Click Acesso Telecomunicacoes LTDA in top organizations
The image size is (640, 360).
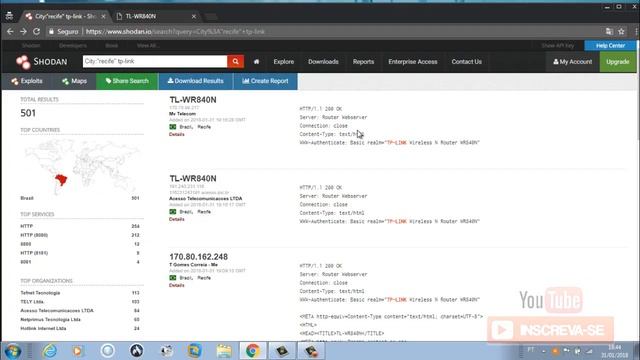tap(57, 311)
